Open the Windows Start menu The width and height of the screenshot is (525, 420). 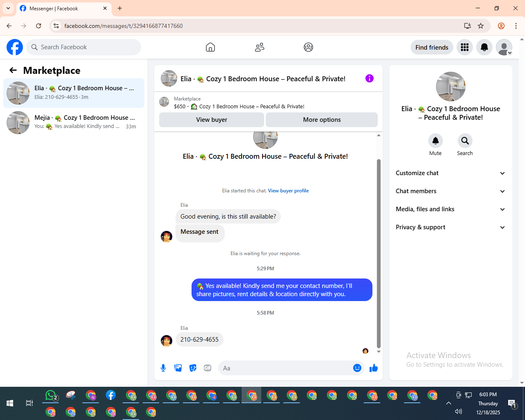pos(10,403)
